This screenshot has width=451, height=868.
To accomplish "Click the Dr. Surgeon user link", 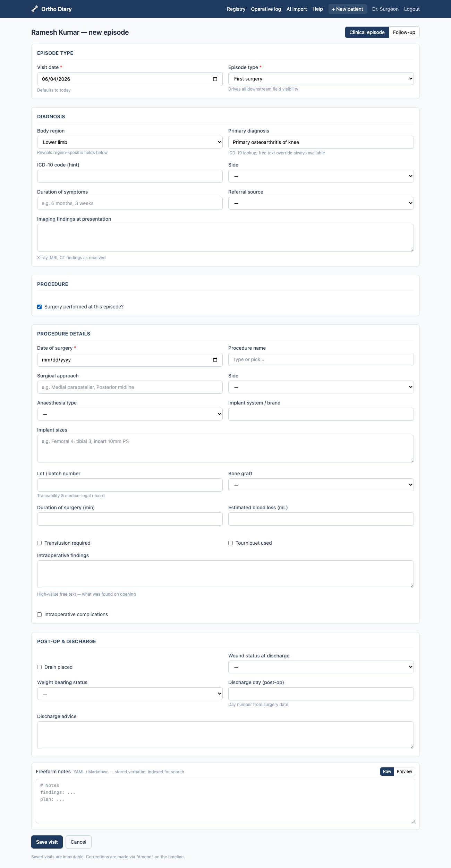I will 385,9.
